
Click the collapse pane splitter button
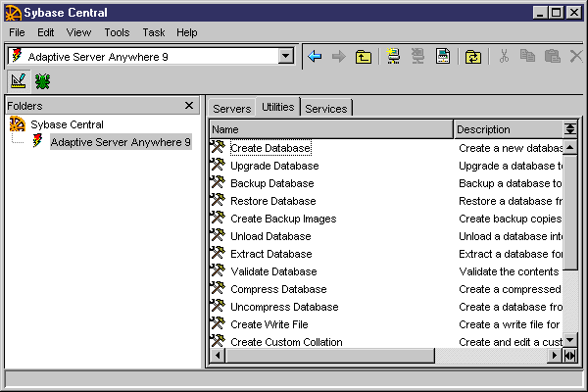(x=570, y=355)
